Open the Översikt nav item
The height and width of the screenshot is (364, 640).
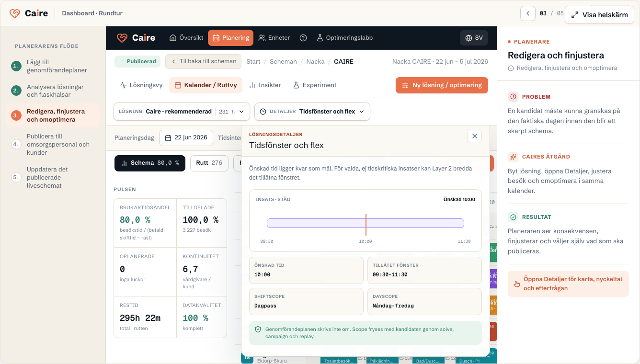pos(186,38)
